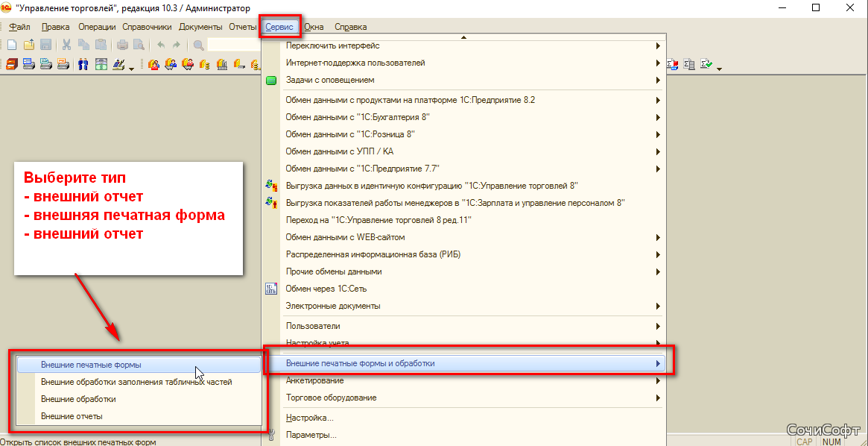Click the Print preview icon
Screen dimensions: 868x446
[x=139, y=45]
